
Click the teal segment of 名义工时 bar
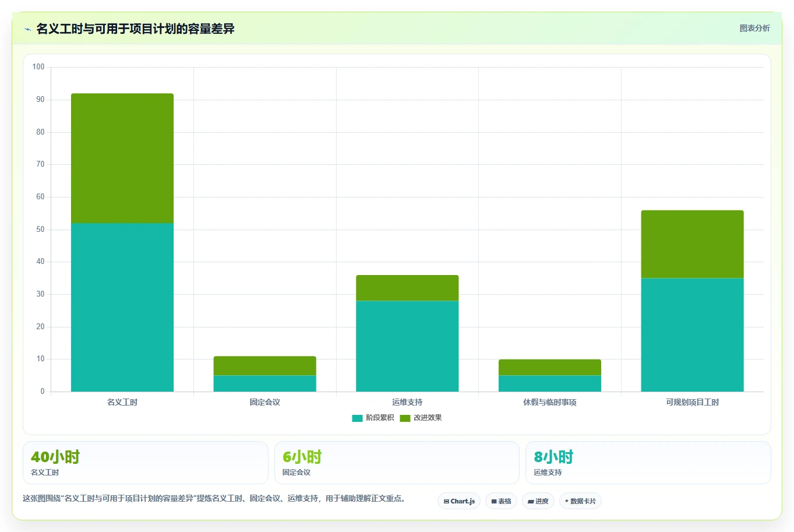122,307
